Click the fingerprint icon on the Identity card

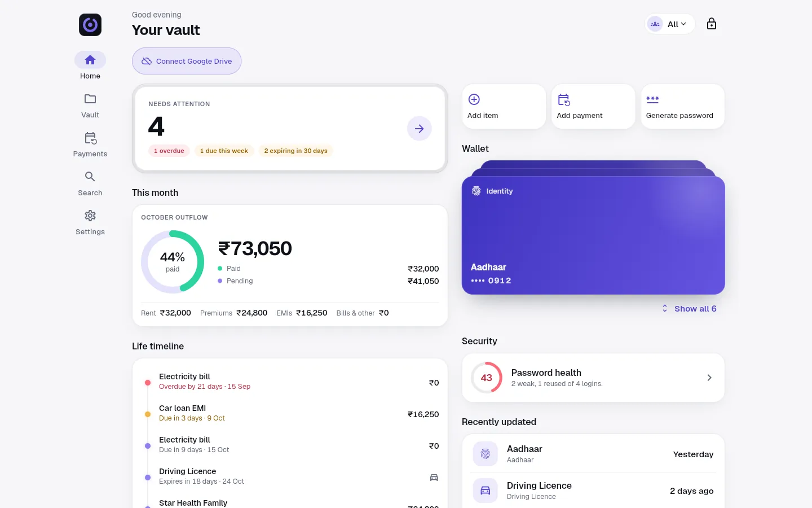click(x=476, y=191)
